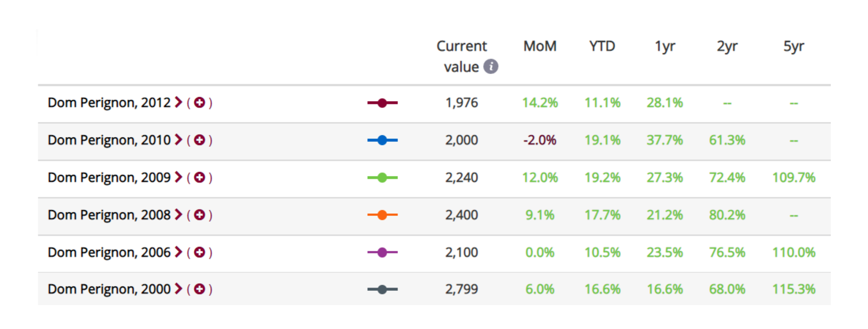
Task: Select the blue 2010 series marker
Action: (x=383, y=140)
